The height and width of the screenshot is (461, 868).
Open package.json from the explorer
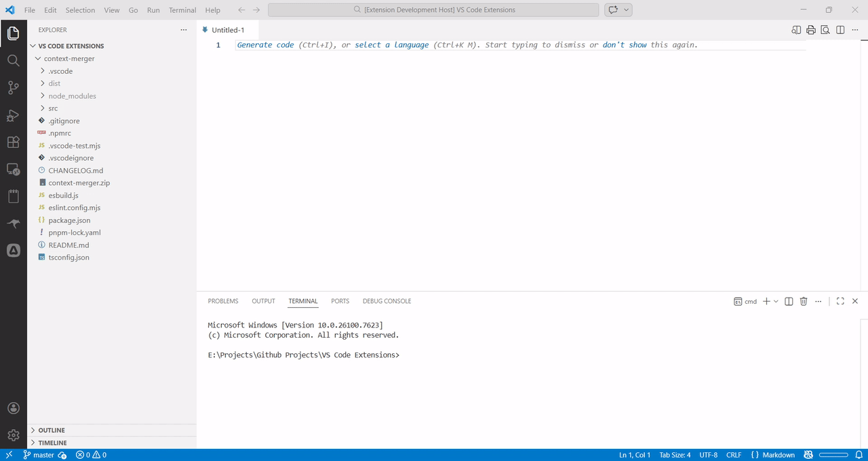click(71, 220)
